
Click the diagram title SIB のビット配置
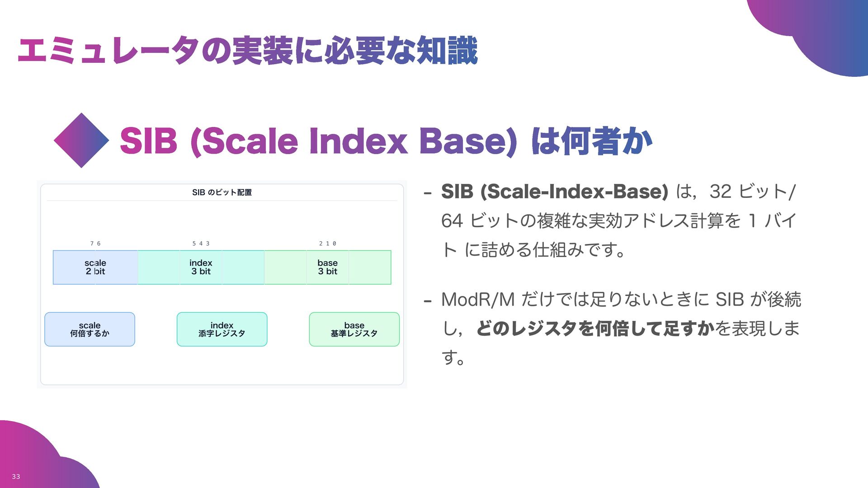[x=222, y=192]
